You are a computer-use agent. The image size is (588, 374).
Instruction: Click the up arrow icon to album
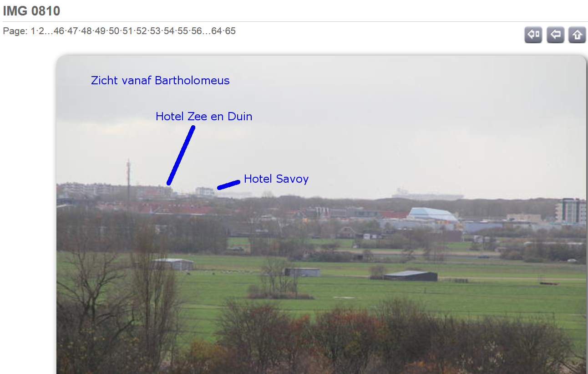pyautogui.click(x=577, y=35)
